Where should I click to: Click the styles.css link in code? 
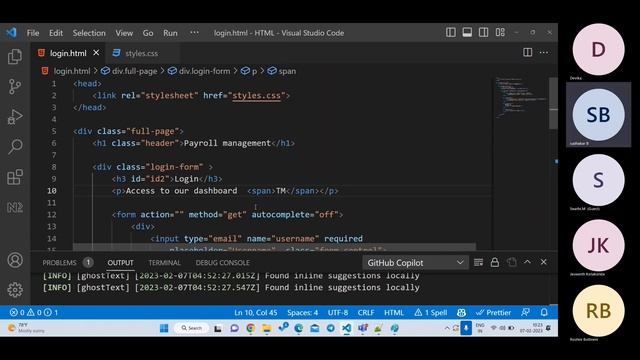coord(256,96)
